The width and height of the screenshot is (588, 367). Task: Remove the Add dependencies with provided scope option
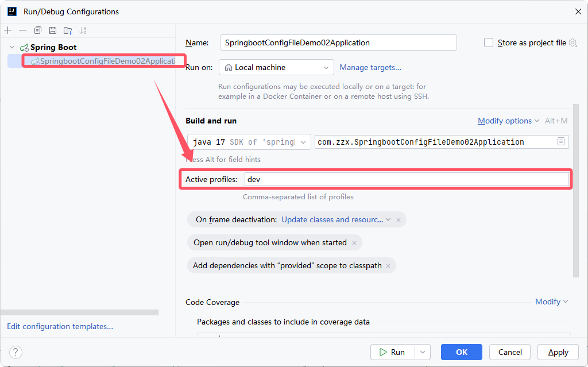pyautogui.click(x=388, y=266)
